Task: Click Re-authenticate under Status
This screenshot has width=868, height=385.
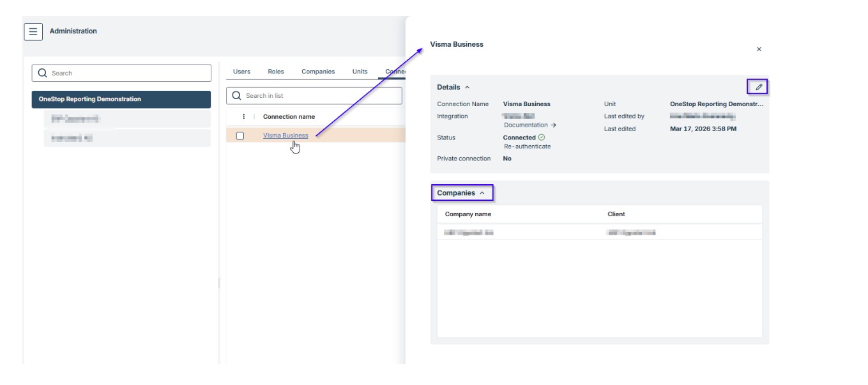Action: (527, 146)
